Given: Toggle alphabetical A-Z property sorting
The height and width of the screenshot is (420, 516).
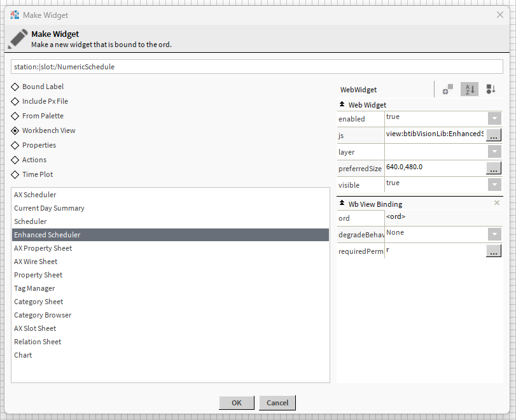Looking at the screenshot, I should tap(470, 90).
